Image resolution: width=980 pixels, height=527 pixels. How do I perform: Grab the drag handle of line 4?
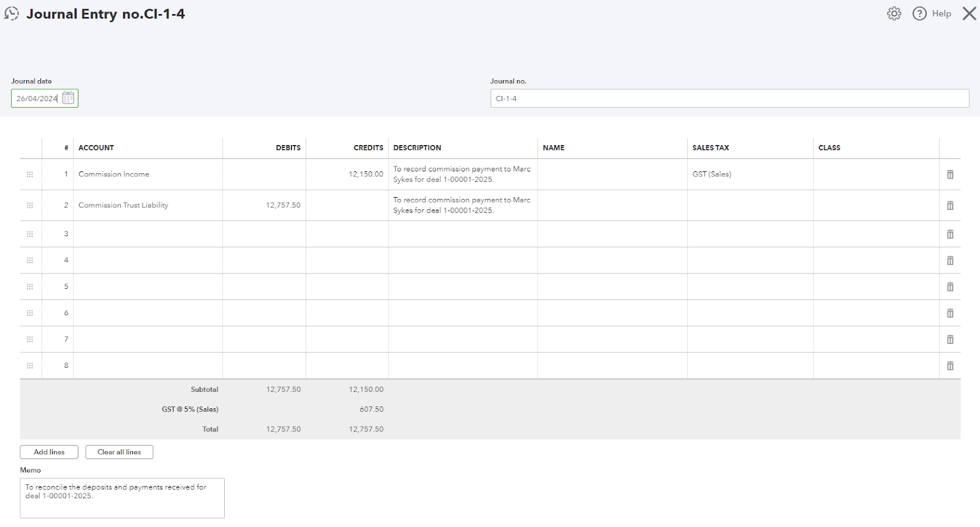[30, 261]
